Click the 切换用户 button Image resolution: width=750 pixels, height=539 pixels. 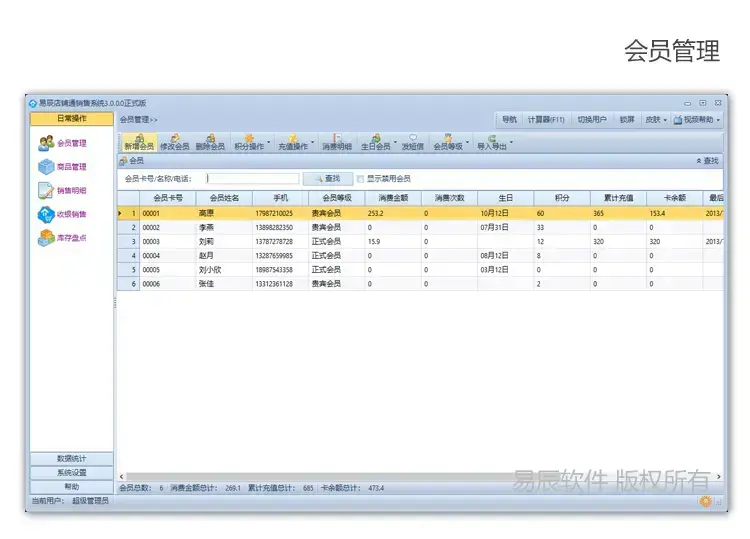coord(592,119)
